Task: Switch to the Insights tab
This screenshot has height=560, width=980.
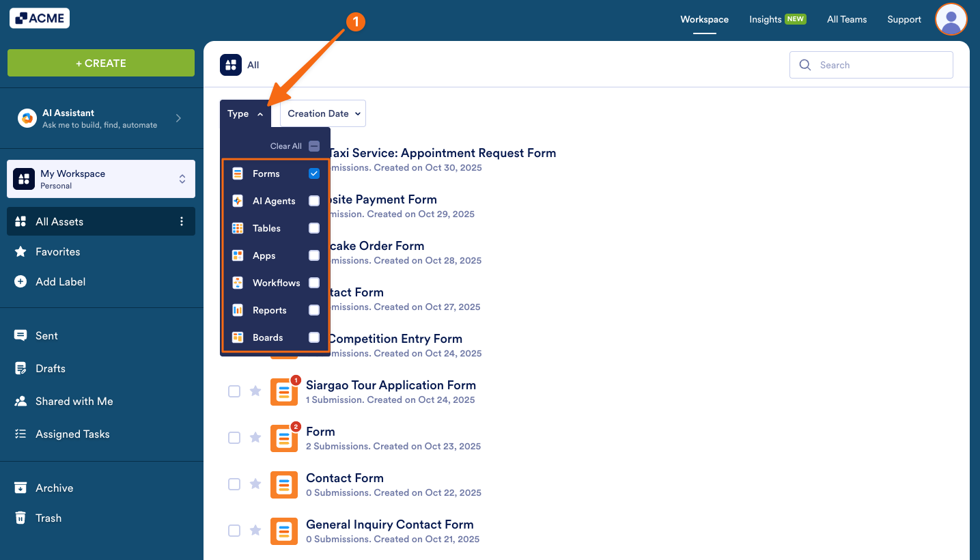Action: click(764, 19)
